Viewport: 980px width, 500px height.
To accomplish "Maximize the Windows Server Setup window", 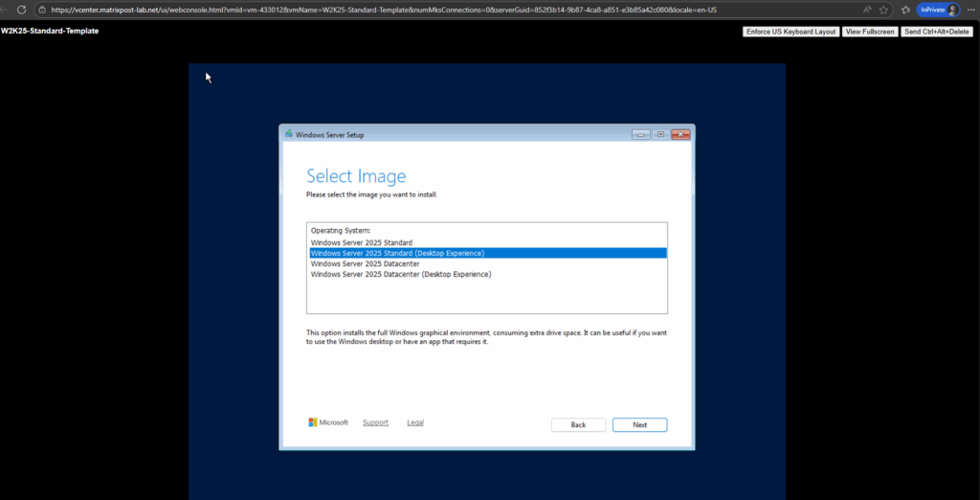I will [660, 134].
